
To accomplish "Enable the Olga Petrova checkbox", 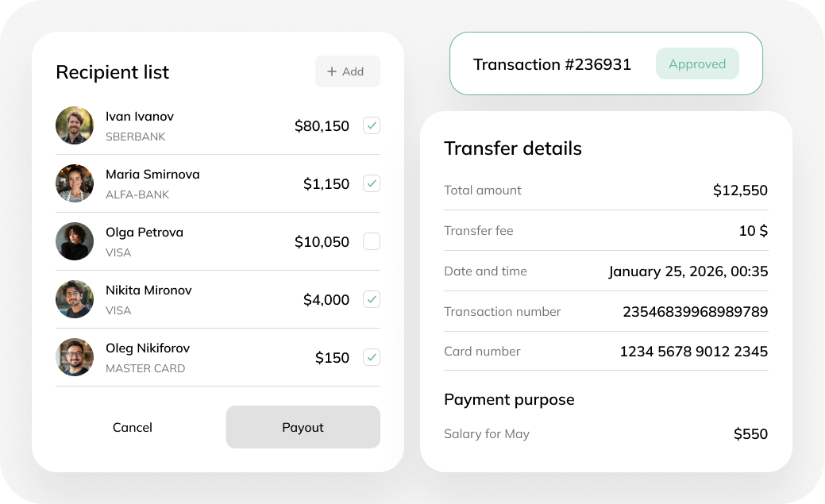I will pyautogui.click(x=372, y=241).
